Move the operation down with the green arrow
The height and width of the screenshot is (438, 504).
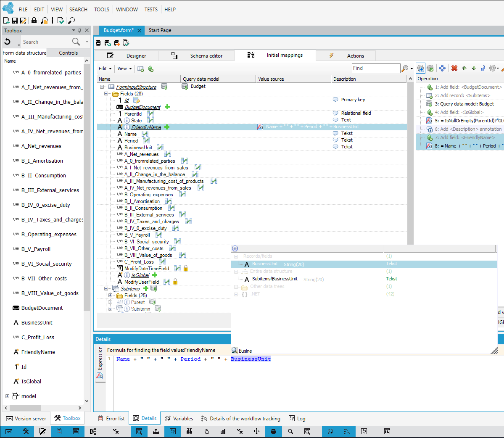pyautogui.click(x=474, y=68)
